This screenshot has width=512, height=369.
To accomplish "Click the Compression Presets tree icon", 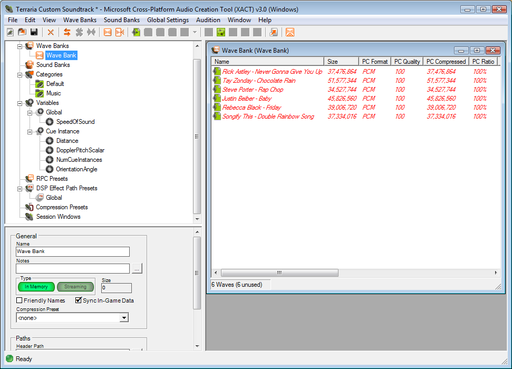I will (30, 207).
